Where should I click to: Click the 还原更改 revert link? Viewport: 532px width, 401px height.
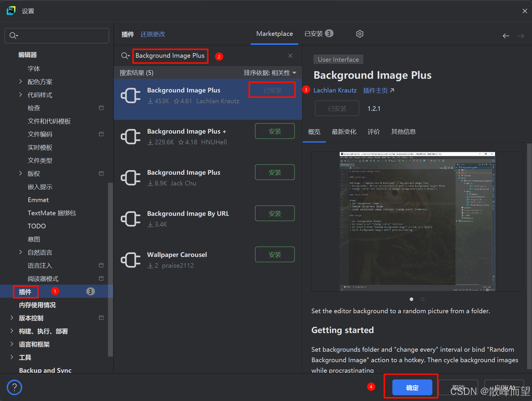(x=153, y=34)
